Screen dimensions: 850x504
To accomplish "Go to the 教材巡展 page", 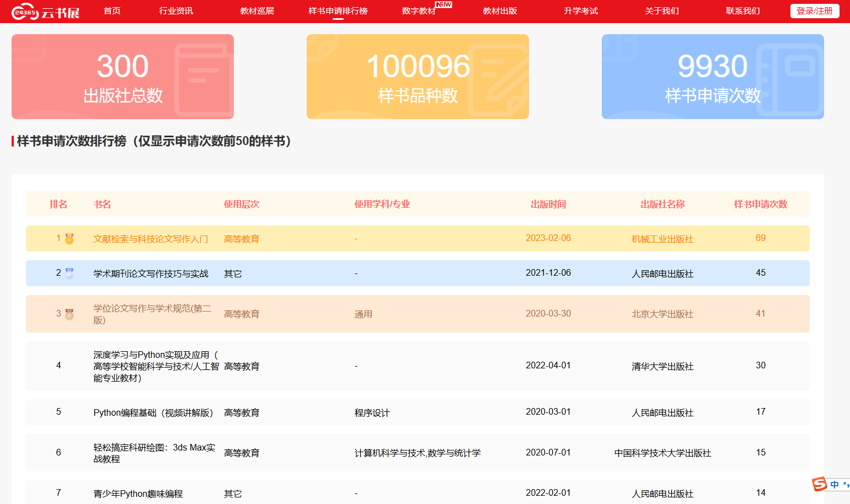I will [257, 11].
